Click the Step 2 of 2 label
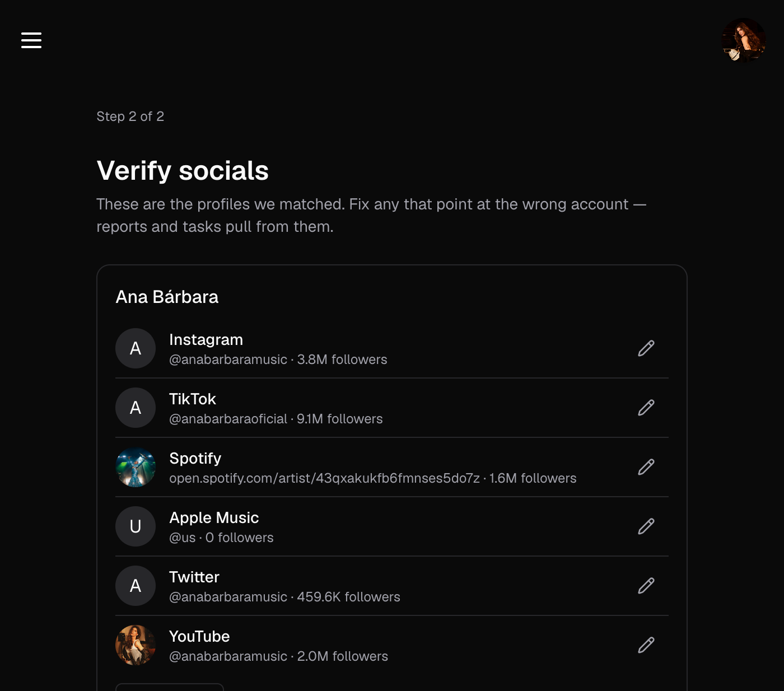This screenshot has height=691, width=784. point(130,116)
